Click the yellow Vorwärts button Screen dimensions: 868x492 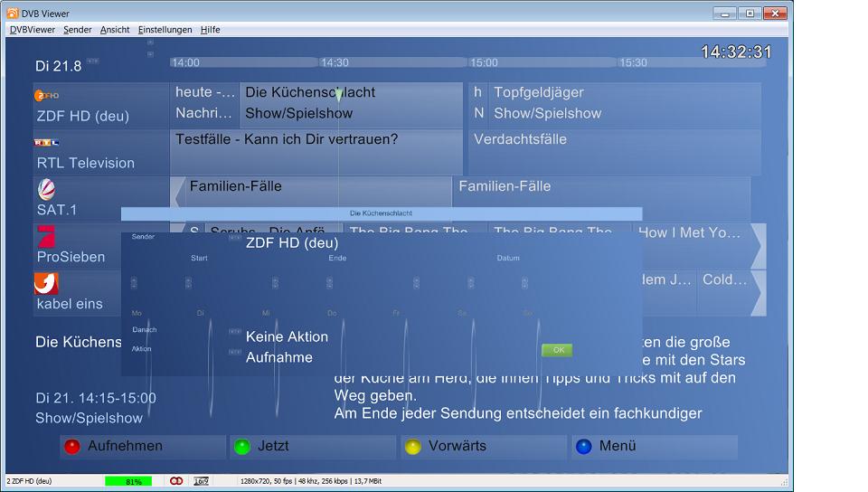pos(485,447)
